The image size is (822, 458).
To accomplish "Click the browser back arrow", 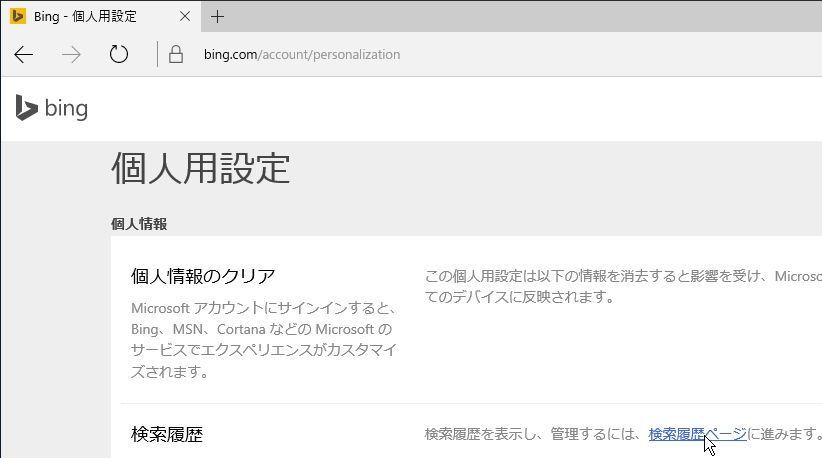I will coord(24,54).
